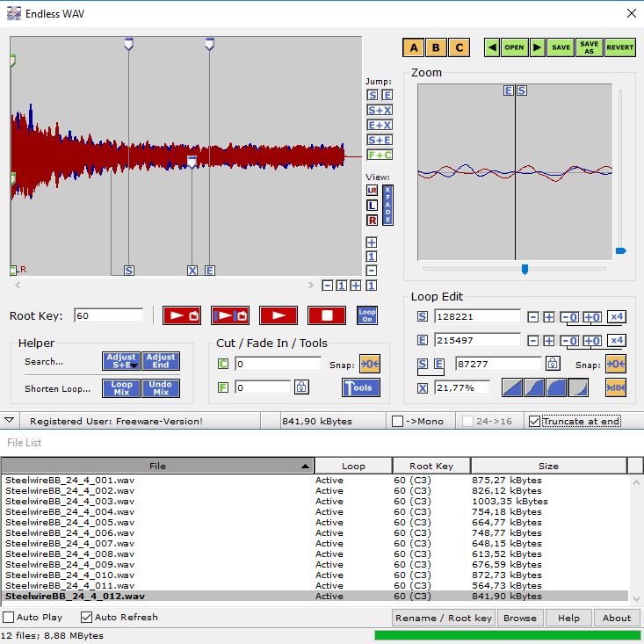Move loop end to -0 crossing
The image size is (644, 644).
click(x=569, y=341)
